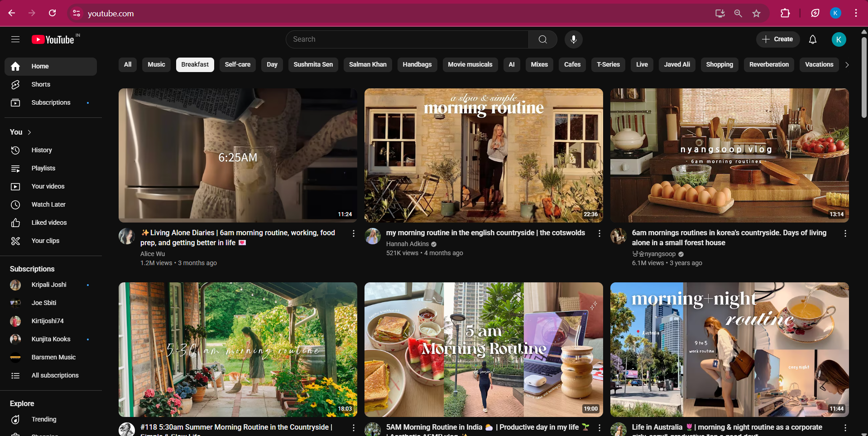Show All subscriptions list

tap(51, 375)
